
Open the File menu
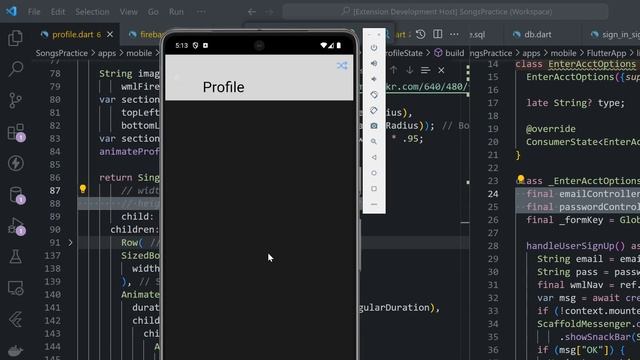34,12
